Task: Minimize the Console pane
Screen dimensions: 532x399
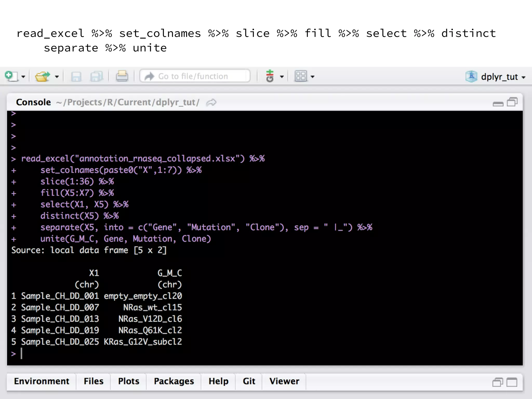Action: tap(498, 104)
